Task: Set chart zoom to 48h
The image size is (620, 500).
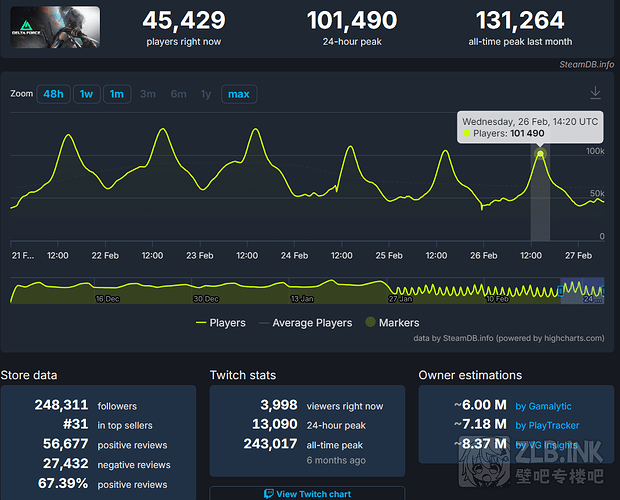Action: click(53, 94)
